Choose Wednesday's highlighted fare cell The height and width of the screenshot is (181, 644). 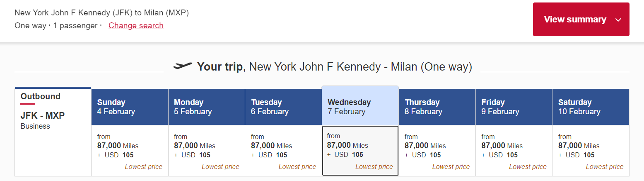click(x=360, y=150)
